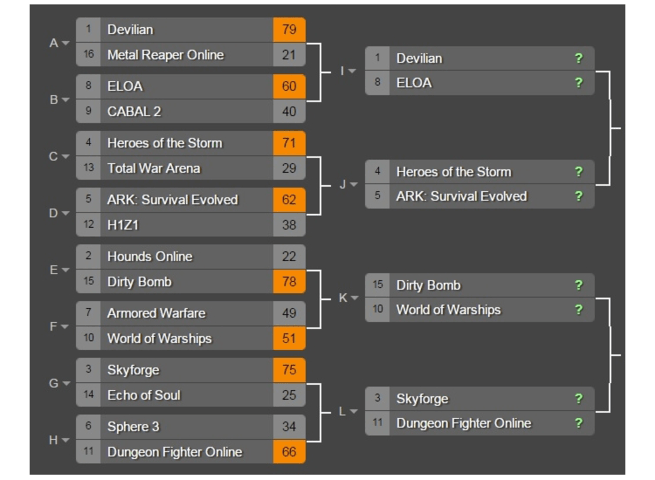Click Devilian's orange 79 score box
The width and height of the screenshot is (655, 480).
[x=289, y=30]
